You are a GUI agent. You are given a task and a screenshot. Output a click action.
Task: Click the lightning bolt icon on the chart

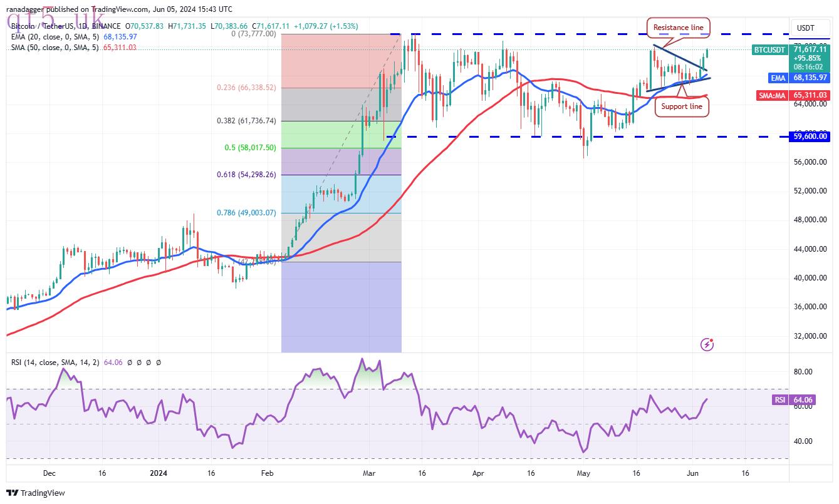click(x=707, y=344)
